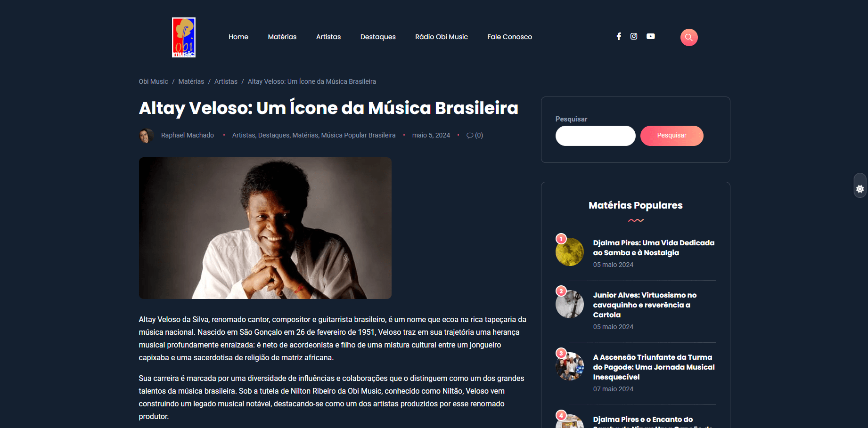The height and width of the screenshot is (428, 868).
Task: Open Djalma Pires Samba e Nostalgia article
Action: tap(654, 248)
